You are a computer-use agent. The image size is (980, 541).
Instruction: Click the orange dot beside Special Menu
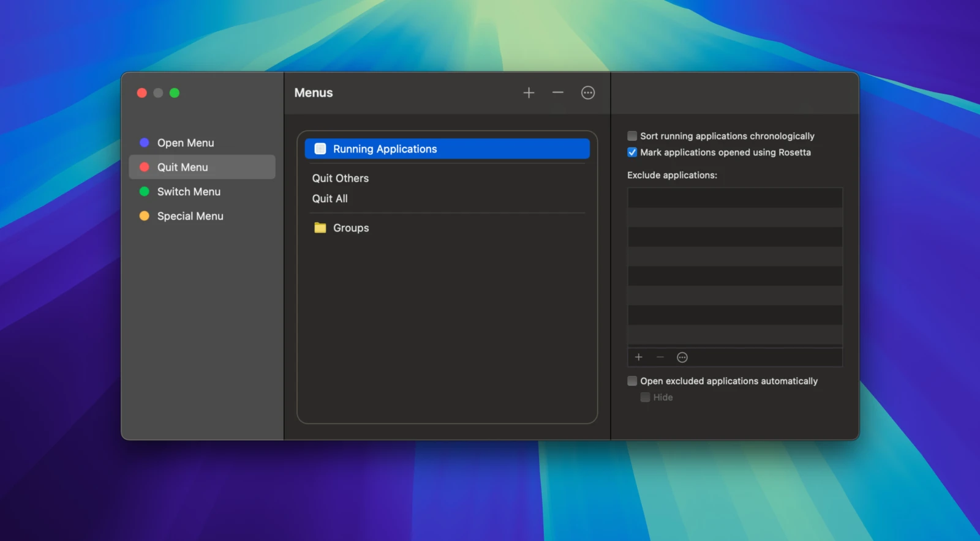point(145,216)
